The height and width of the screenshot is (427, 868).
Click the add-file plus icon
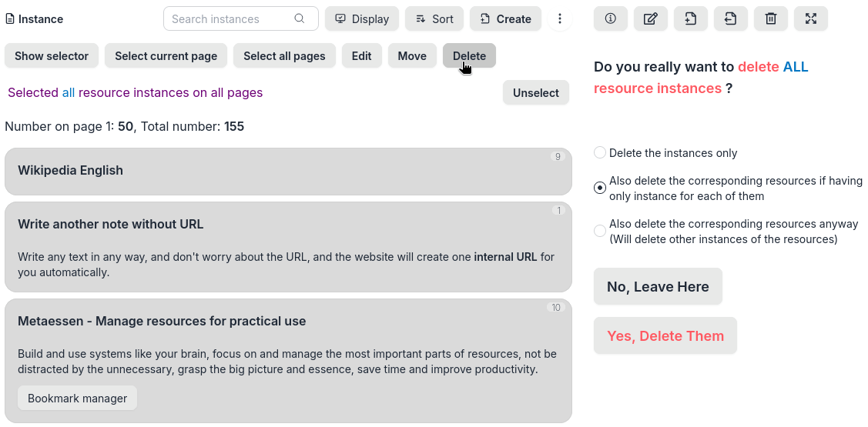click(x=691, y=18)
